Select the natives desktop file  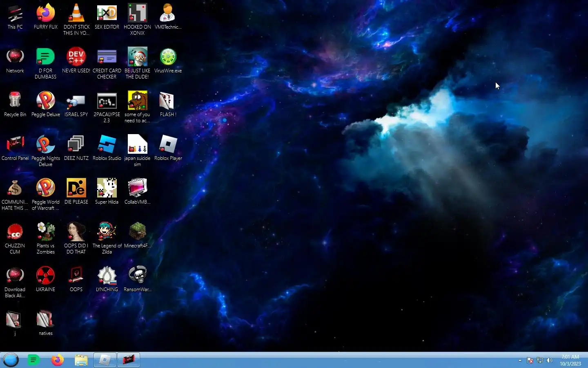[x=46, y=323]
